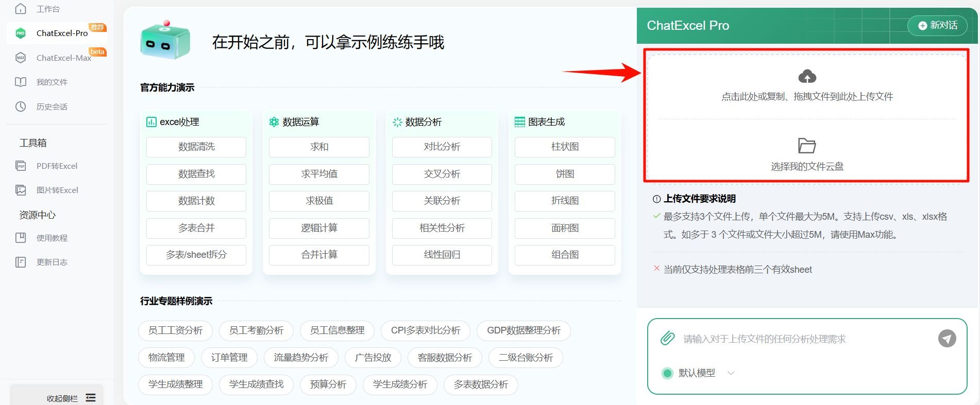Click the PDF转Excel tool icon

point(21,166)
